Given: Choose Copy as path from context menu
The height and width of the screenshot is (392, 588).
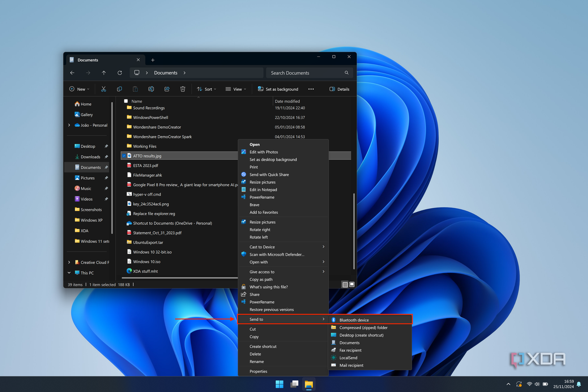Looking at the screenshot, I should tap(261, 279).
